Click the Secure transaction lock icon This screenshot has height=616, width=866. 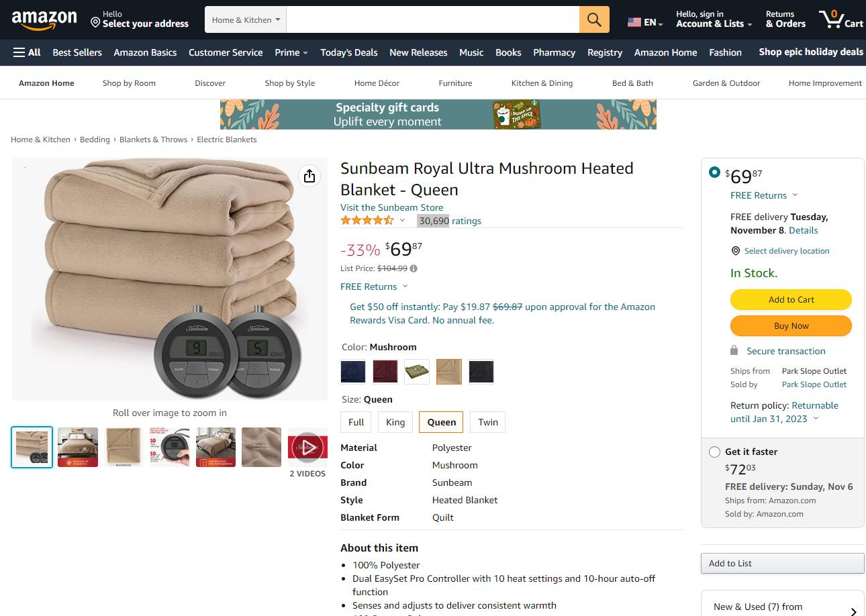pyautogui.click(x=734, y=350)
